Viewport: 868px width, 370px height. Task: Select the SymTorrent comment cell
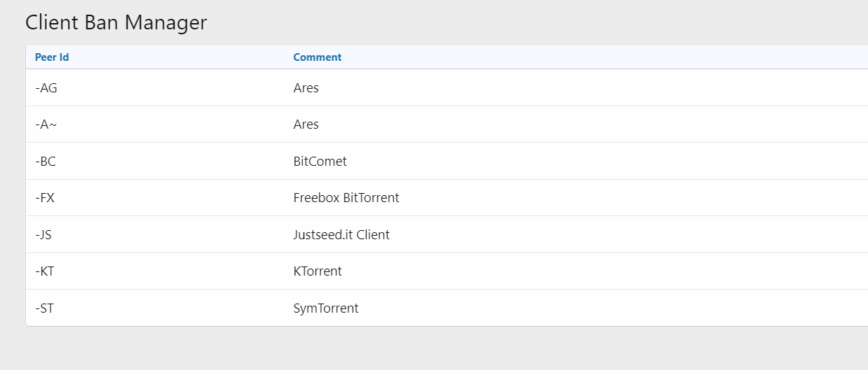[326, 308]
